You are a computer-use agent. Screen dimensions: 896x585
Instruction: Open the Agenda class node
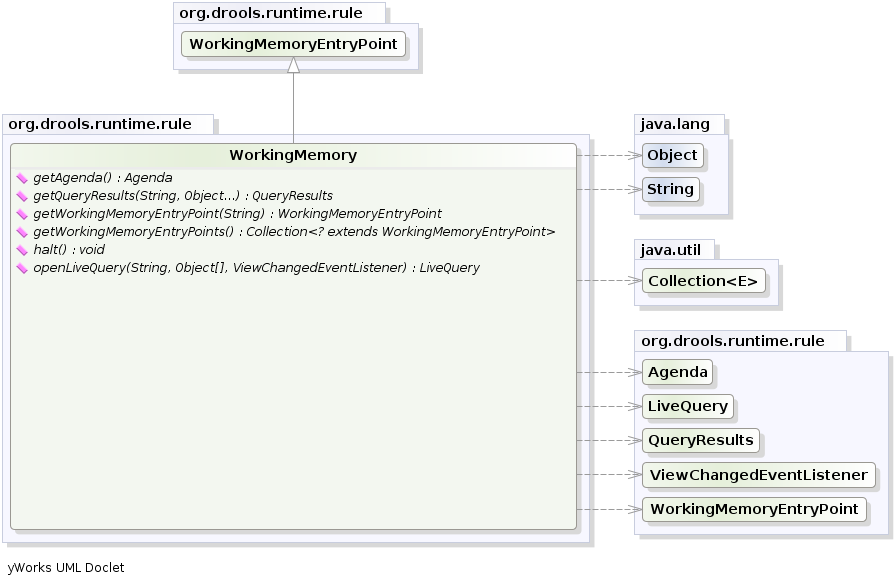click(678, 372)
